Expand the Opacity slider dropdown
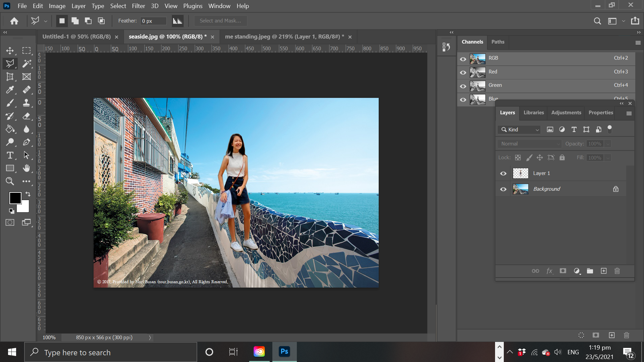644x362 pixels. click(608, 144)
